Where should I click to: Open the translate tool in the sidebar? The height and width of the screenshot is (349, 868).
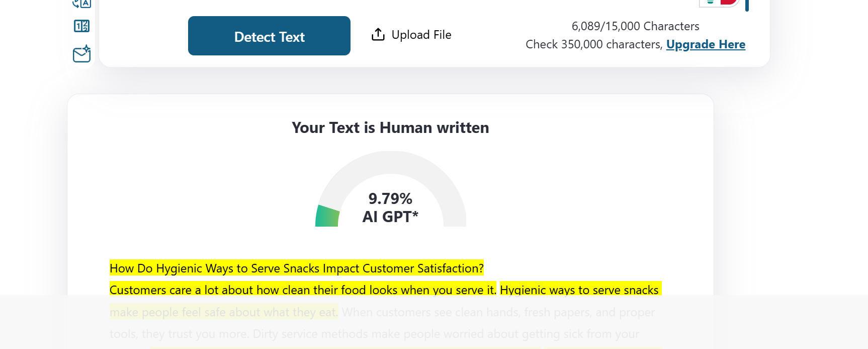(81, 4)
